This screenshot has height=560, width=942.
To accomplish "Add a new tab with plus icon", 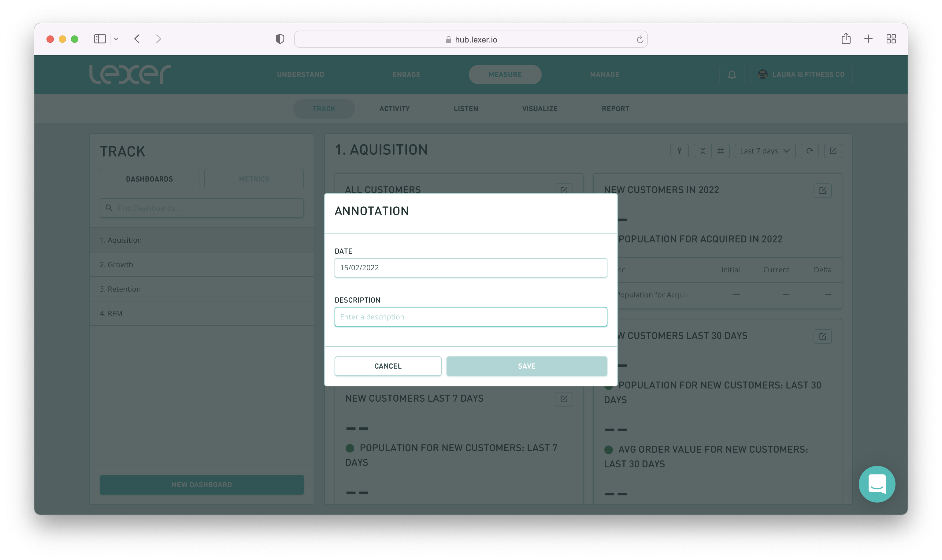I will [868, 39].
